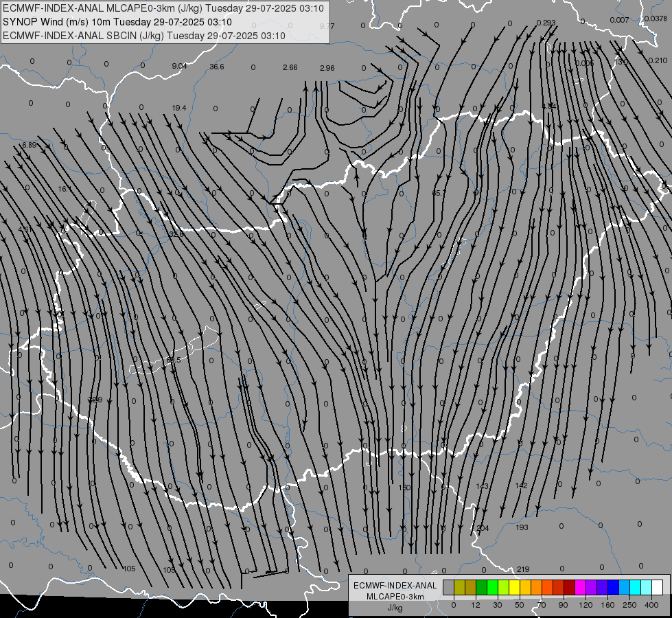Click the legend tick label 120

[586, 605]
